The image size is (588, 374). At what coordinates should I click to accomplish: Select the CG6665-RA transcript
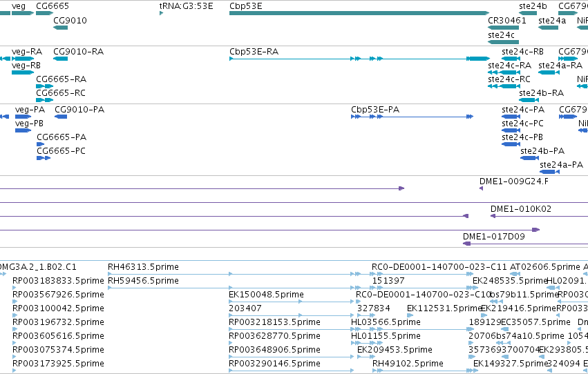[x=45, y=86]
